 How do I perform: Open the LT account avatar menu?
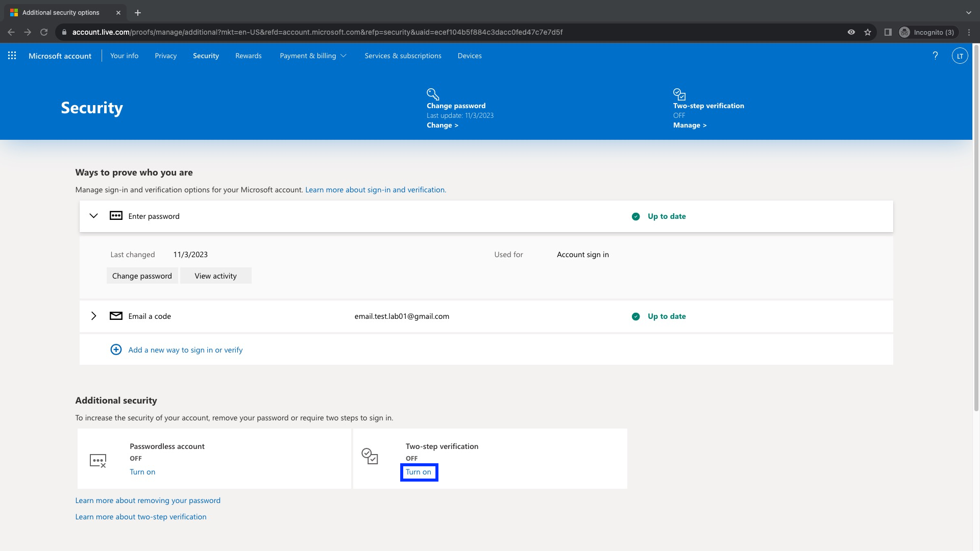960,56
